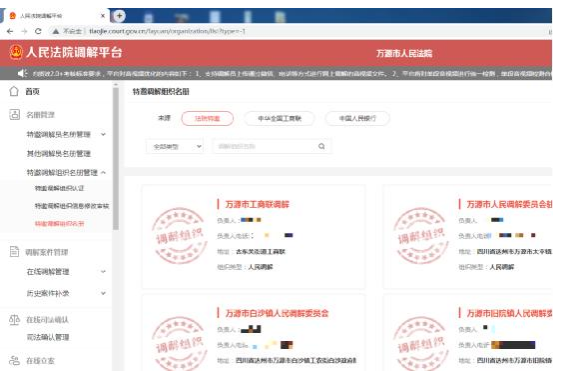Viewport: 574px width, 392px height.
Task: Expand 历史案件补录 submenu
Action: (104, 293)
